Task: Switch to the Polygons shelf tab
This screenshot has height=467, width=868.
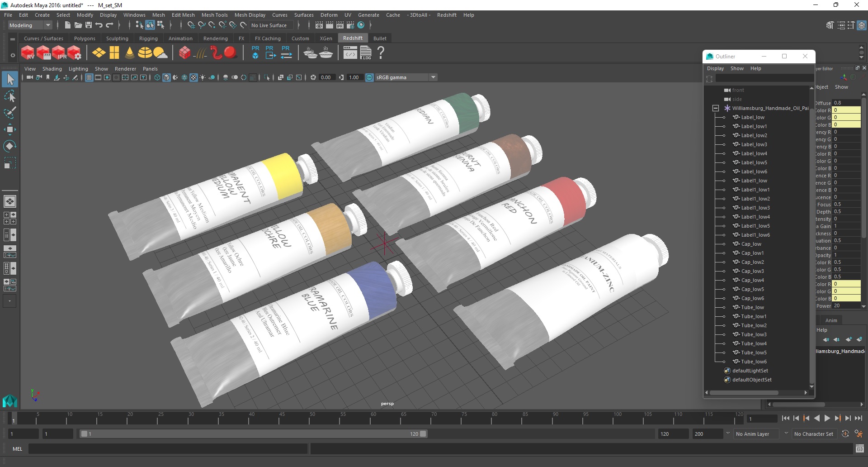Action: pos(85,38)
